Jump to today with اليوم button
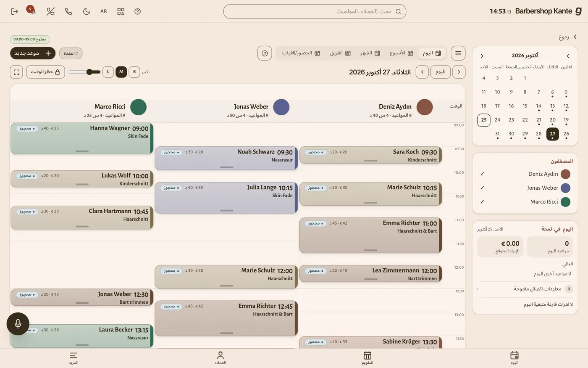 coord(440,72)
